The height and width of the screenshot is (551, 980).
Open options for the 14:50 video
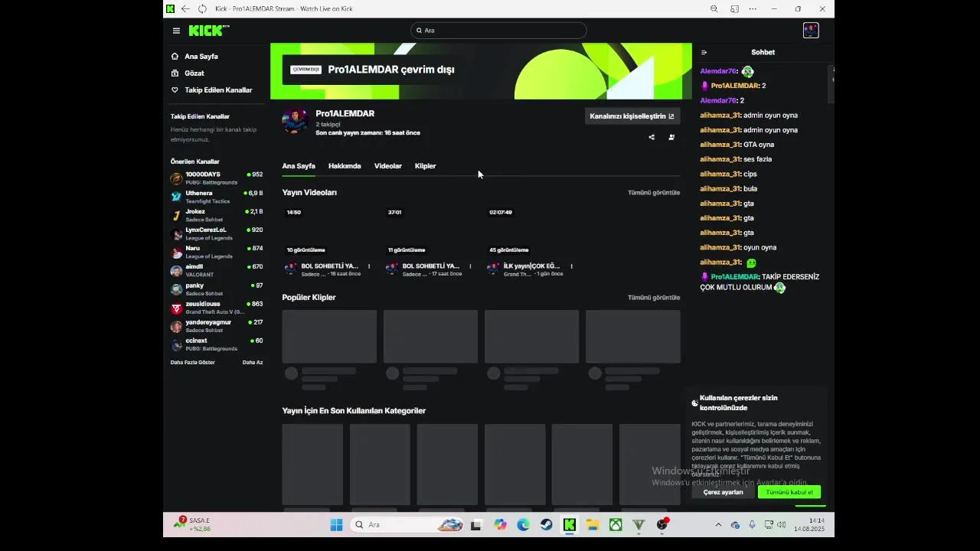(x=369, y=266)
